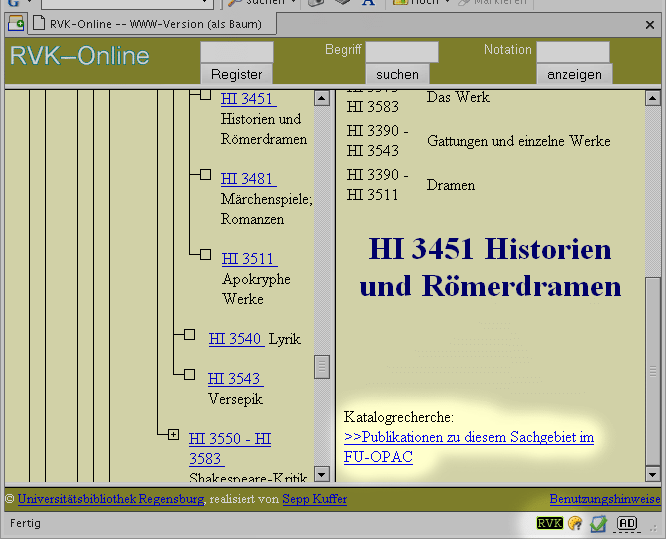This screenshot has height=539, width=666.
Task: Close the RVK-Online browser tab
Action: pyautogui.click(x=283, y=23)
